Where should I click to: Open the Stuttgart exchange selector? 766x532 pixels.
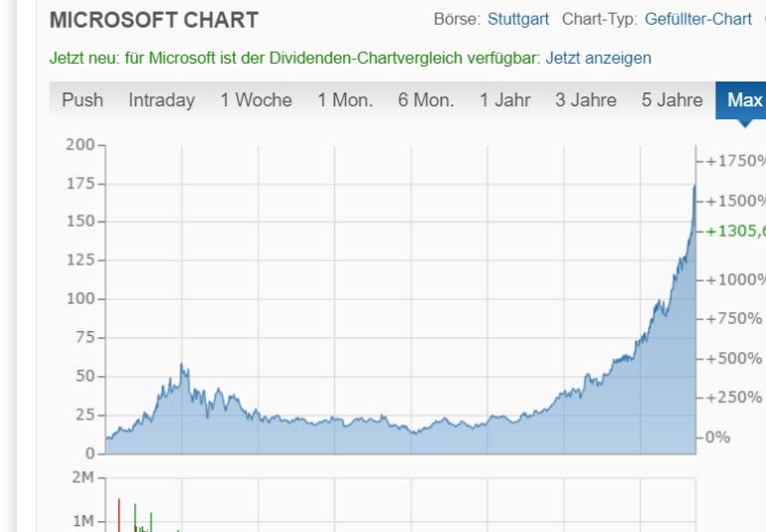[517, 19]
